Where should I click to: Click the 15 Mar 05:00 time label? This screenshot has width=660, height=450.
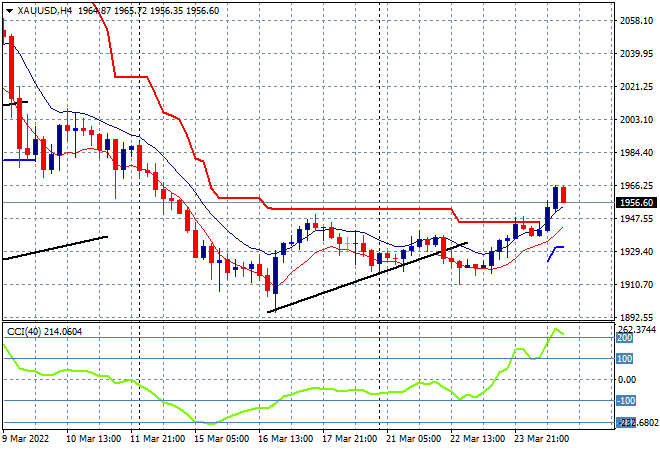(221, 439)
